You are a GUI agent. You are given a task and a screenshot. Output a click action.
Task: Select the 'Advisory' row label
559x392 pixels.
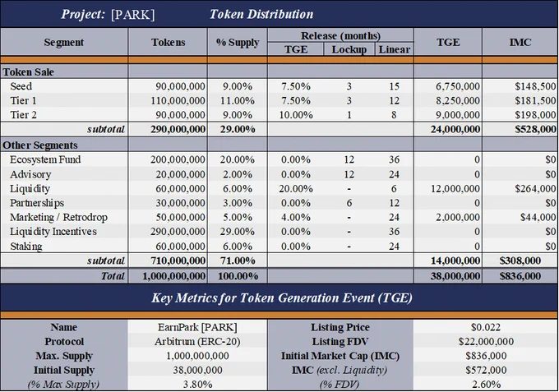tap(30, 174)
